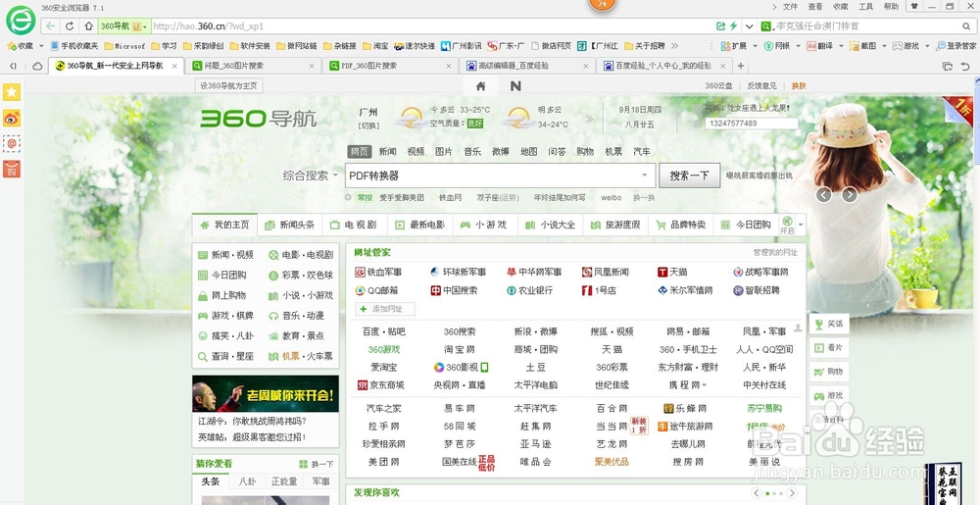
Task: Click 登录管家 login manager
Action: pyautogui.click(x=955, y=46)
